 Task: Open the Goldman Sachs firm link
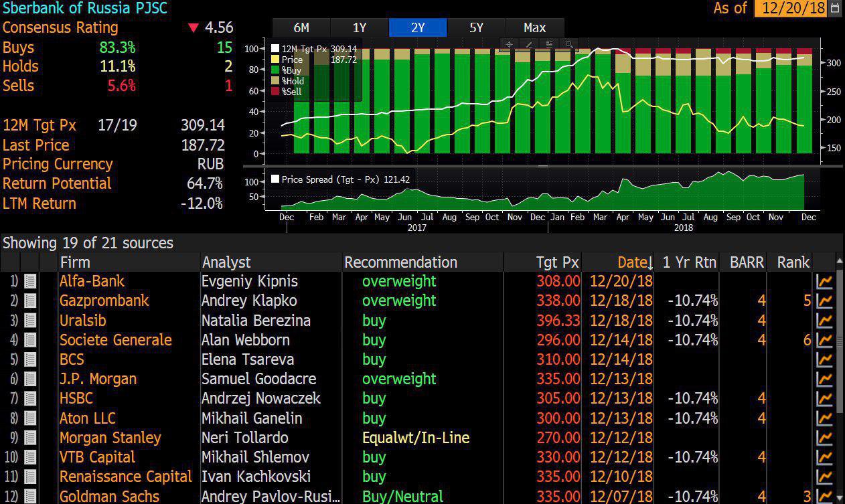coord(109,497)
